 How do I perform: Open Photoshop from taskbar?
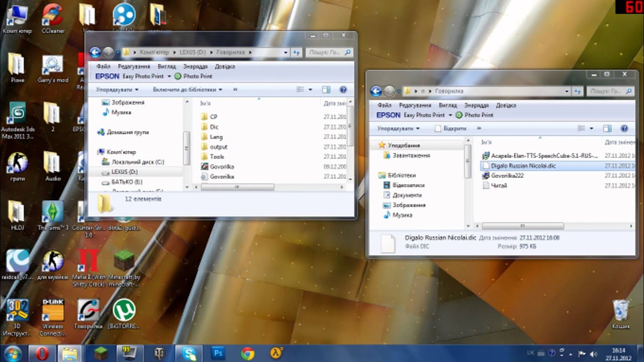(218, 353)
